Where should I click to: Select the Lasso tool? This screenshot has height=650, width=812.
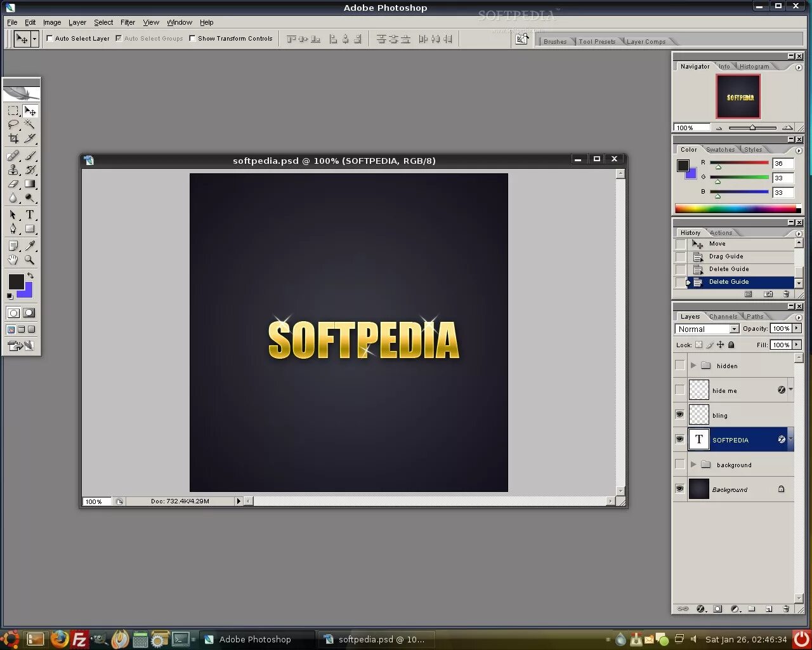point(13,124)
